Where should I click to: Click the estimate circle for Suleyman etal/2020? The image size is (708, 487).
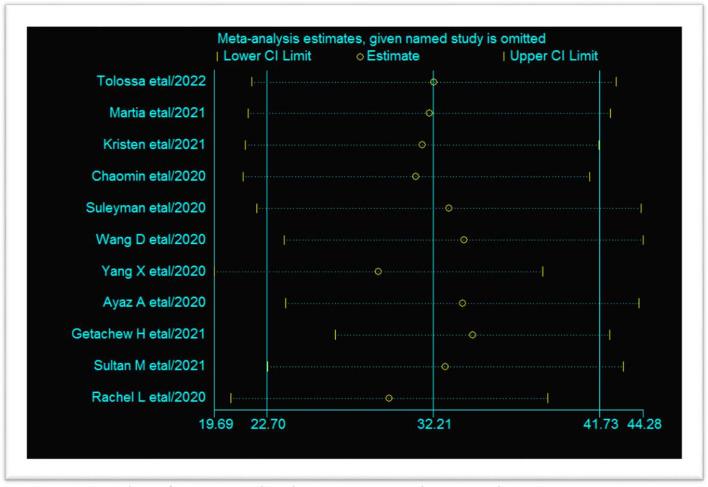[448, 208]
